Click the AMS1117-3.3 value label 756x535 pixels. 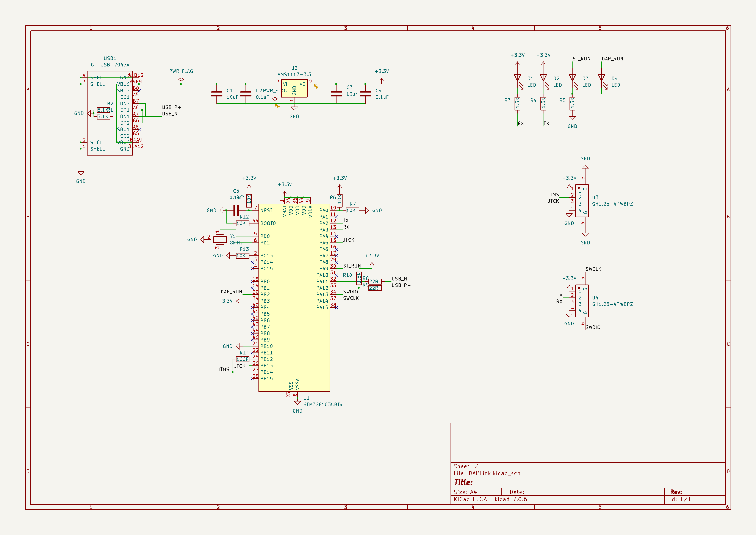tap(294, 74)
